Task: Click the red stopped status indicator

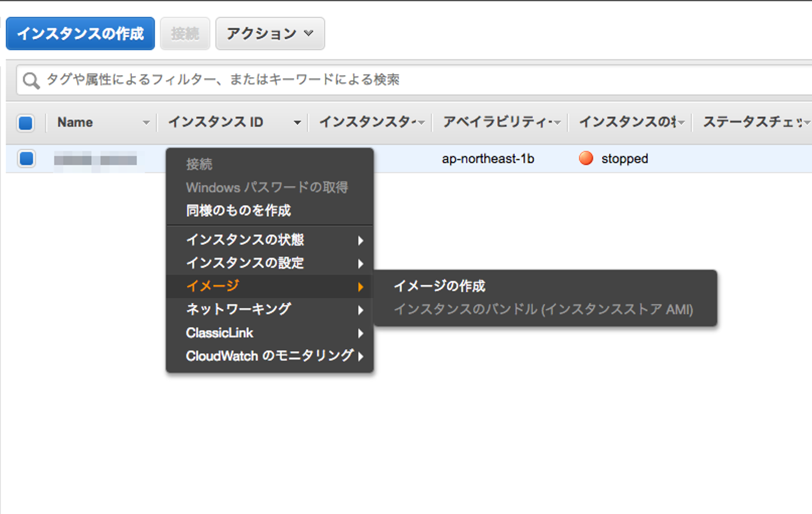Action: pyautogui.click(x=586, y=159)
